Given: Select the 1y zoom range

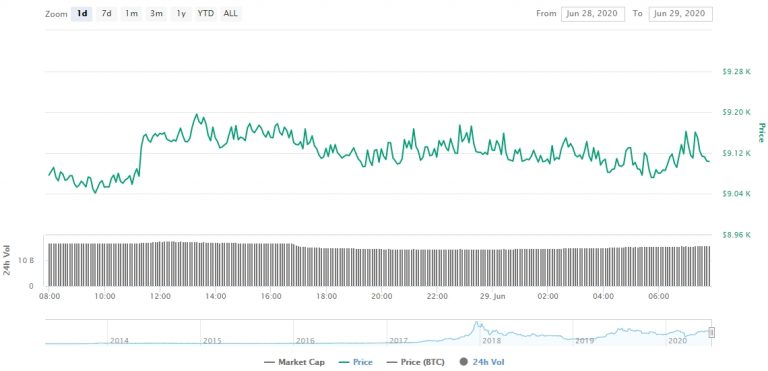Looking at the screenshot, I should click(x=181, y=14).
